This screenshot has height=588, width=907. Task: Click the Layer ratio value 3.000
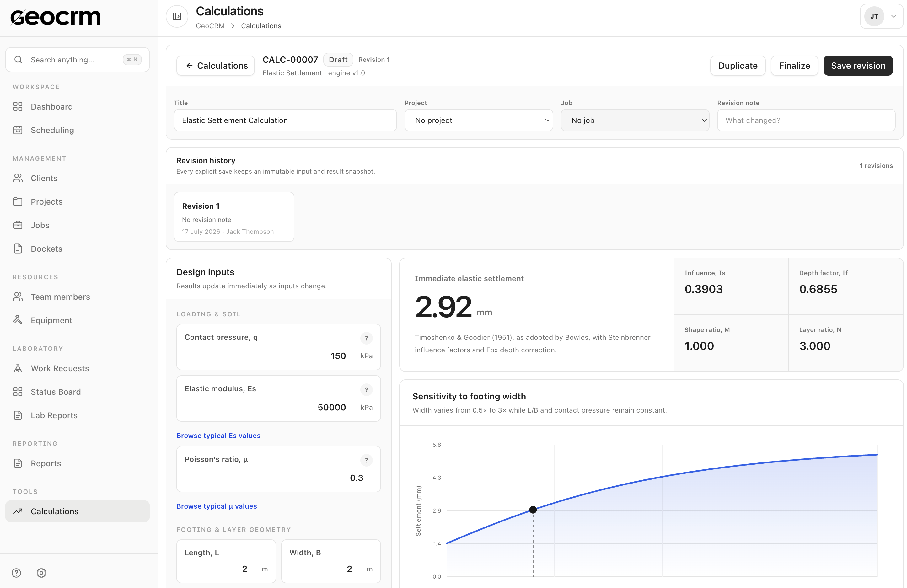(x=814, y=346)
